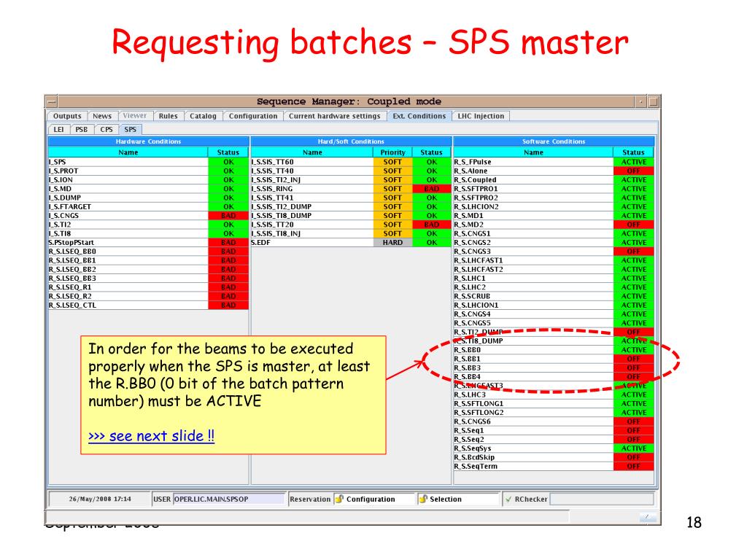Image resolution: width=747 pixels, height=560 pixels.
Task: Click the OFF status of R_S.BB1
Action: click(634, 359)
